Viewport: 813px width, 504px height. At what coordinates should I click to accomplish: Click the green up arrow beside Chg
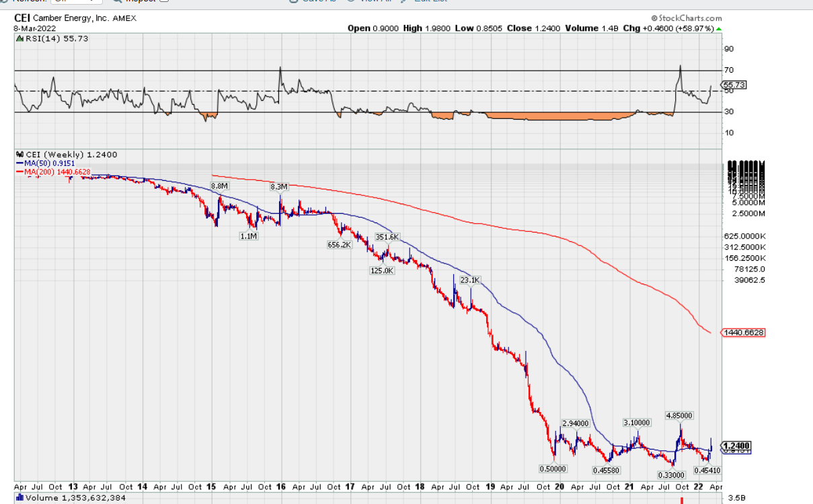coord(719,29)
